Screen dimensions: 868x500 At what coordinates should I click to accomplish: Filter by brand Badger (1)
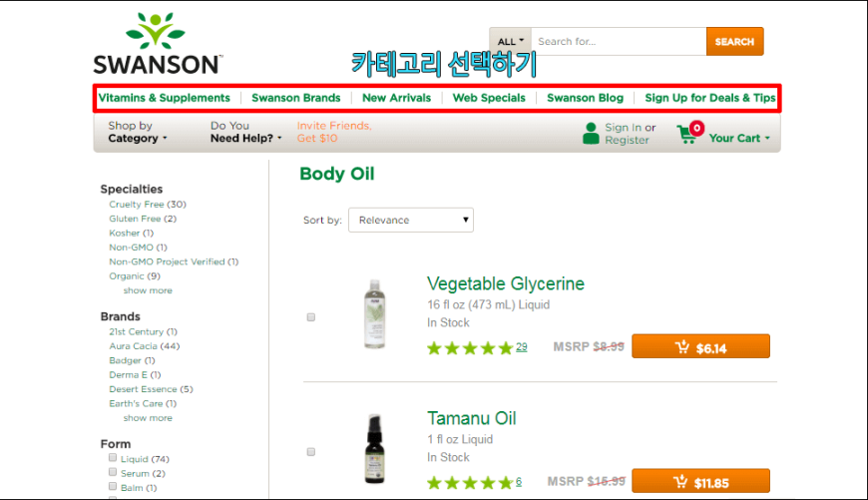coord(132,360)
